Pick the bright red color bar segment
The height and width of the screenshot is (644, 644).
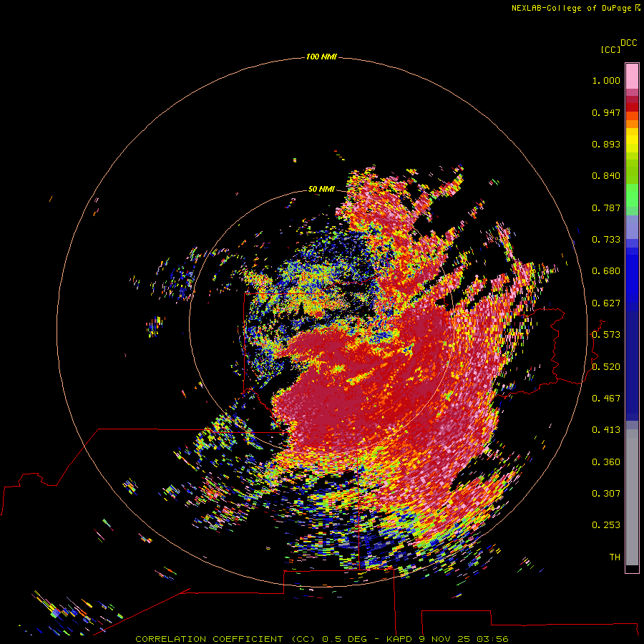click(632, 107)
